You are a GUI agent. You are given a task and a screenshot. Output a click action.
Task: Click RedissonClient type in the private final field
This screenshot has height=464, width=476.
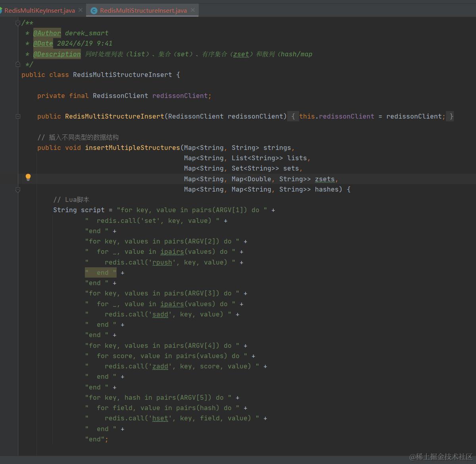pos(121,96)
